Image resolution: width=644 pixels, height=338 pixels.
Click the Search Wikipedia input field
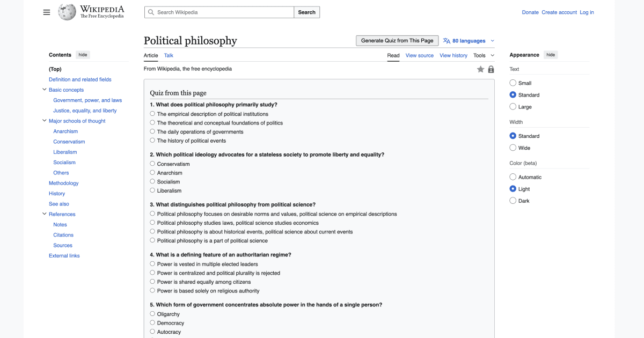(x=219, y=11)
